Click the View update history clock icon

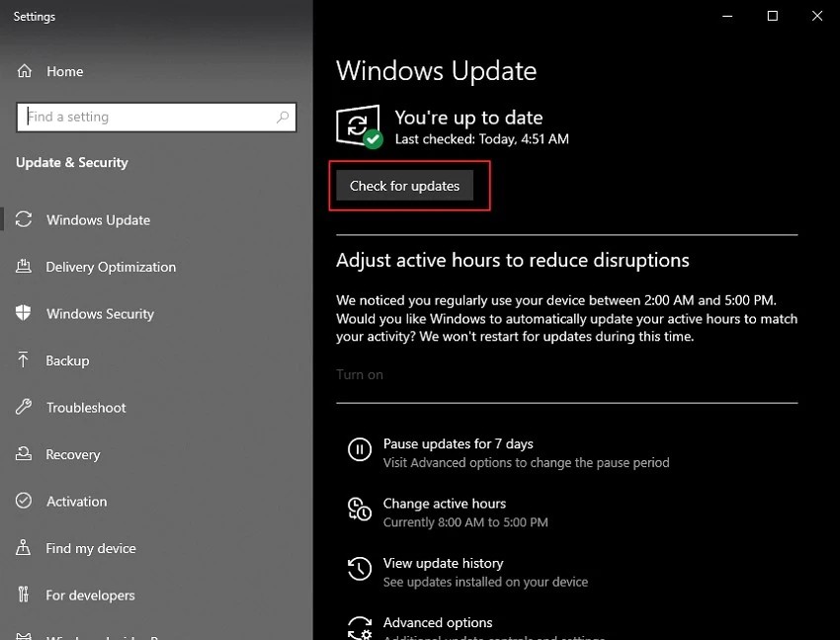pos(360,569)
